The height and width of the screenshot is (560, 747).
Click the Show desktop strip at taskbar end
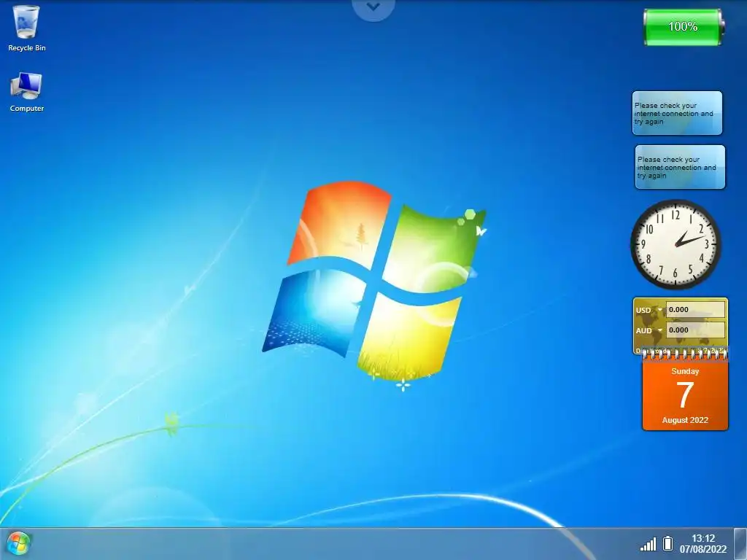pyautogui.click(x=740, y=544)
